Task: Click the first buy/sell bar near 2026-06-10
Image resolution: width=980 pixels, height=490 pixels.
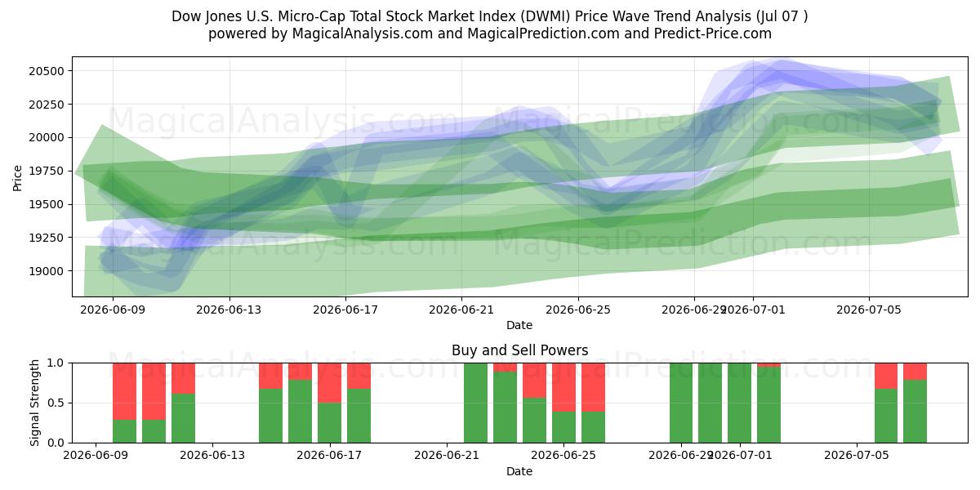Action: (124, 403)
